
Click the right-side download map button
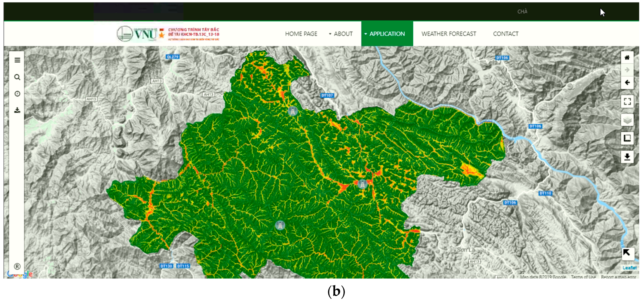click(627, 157)
